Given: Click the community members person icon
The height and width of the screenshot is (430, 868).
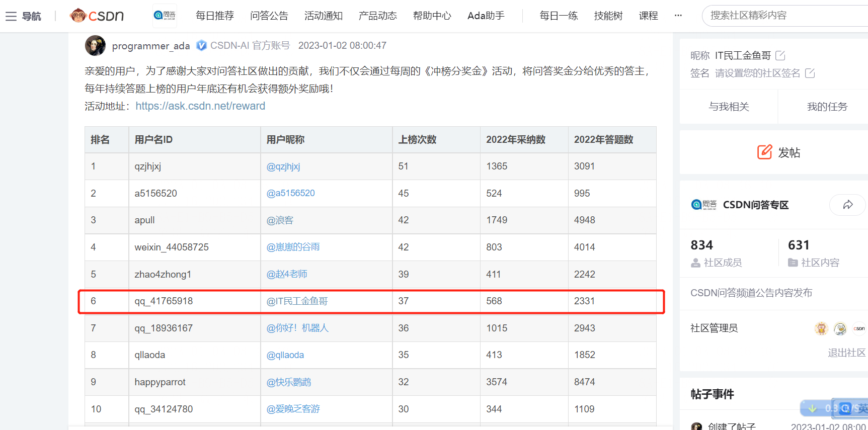Looking at the screenshot, I should pyautogui.click(x=695, y=263).
